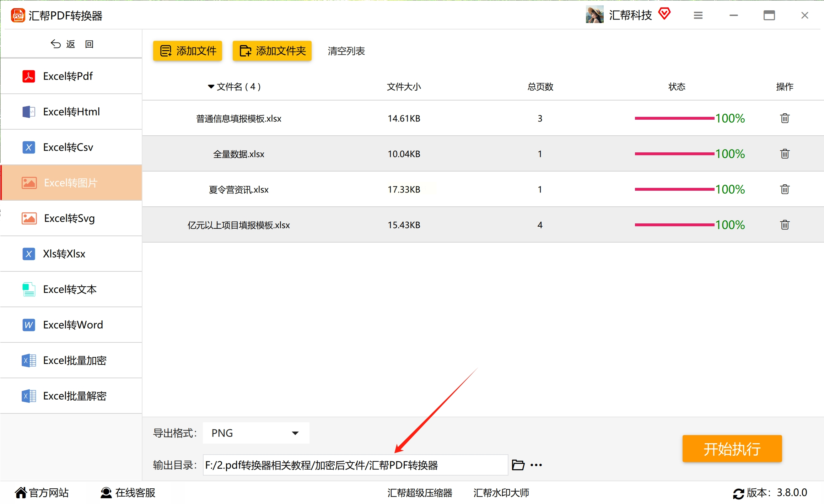824x504 pixels.
Task: Remove 夏令营资讯.xlsx using trash icon
Action: 785,189
